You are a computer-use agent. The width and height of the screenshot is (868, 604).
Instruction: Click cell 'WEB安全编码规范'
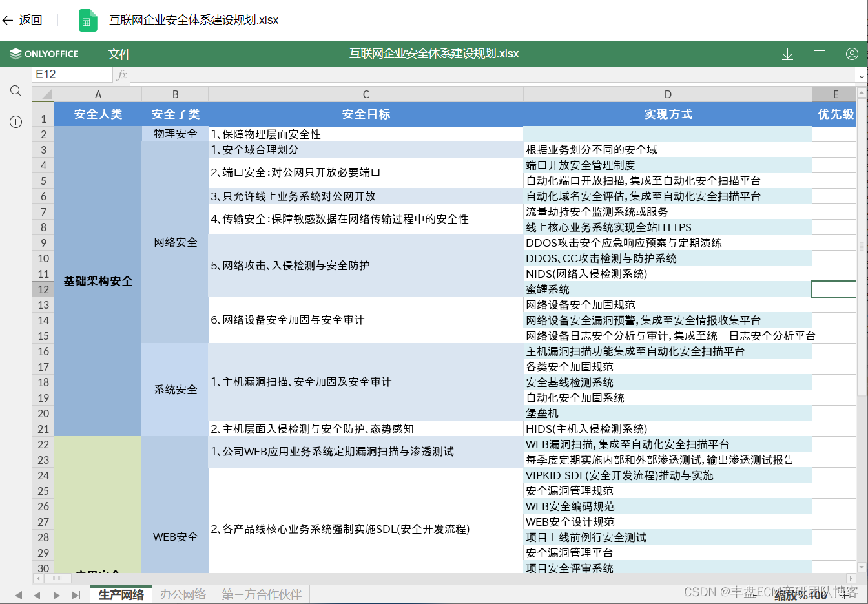pos(668,506)
